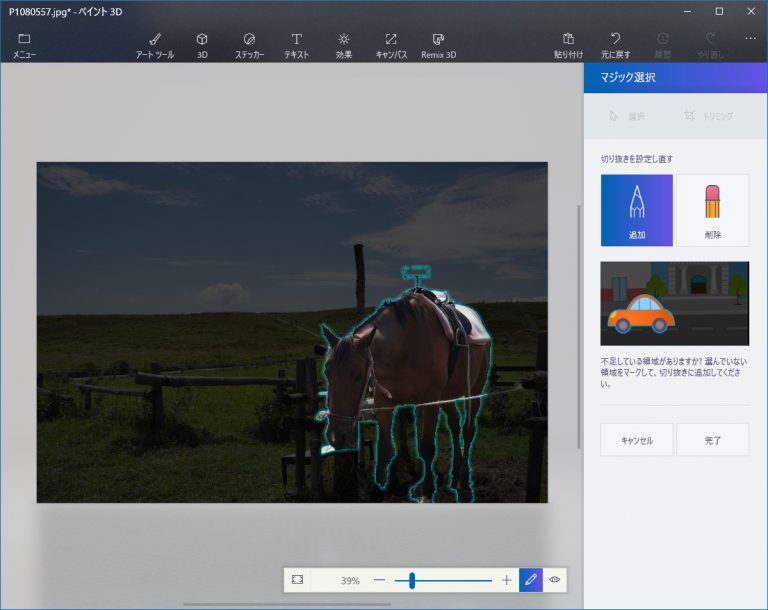Toggle the eye view mode button
Image resolution: width=768 pixels, height=610 pixels.
point(554,580)
